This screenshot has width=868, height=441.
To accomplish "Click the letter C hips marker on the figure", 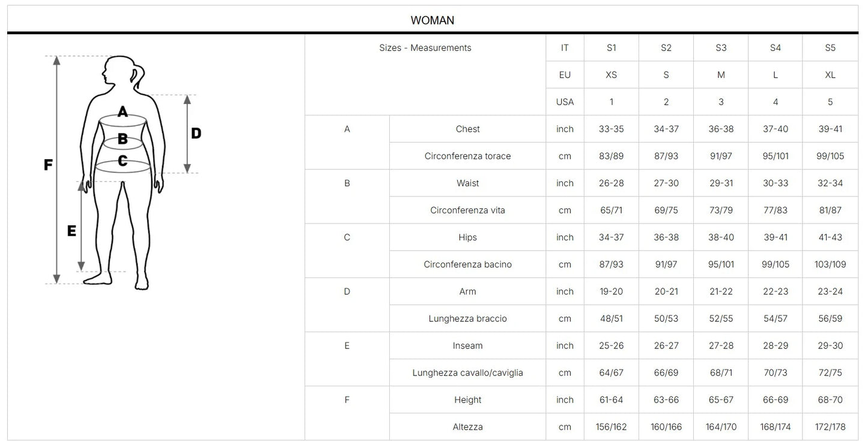I will [x=123, y=160].
